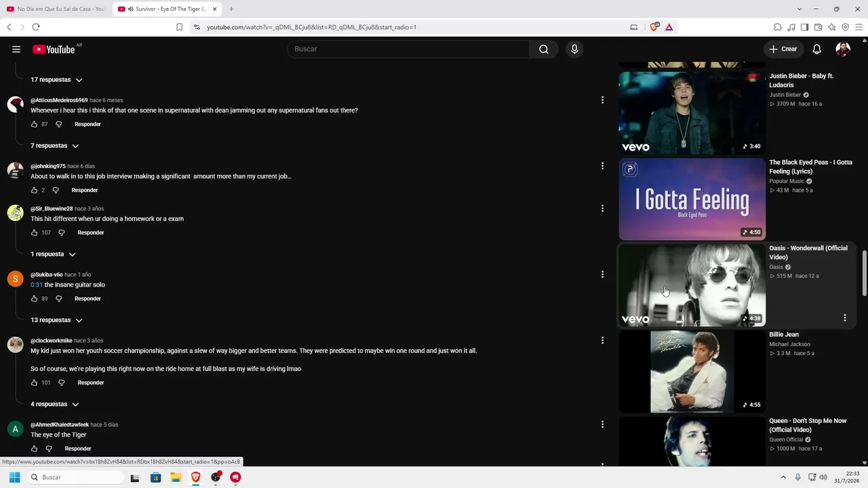Viewport: 868px width, 488px height.
Task: Click the Crear button
Action: [x=783, y=49]
